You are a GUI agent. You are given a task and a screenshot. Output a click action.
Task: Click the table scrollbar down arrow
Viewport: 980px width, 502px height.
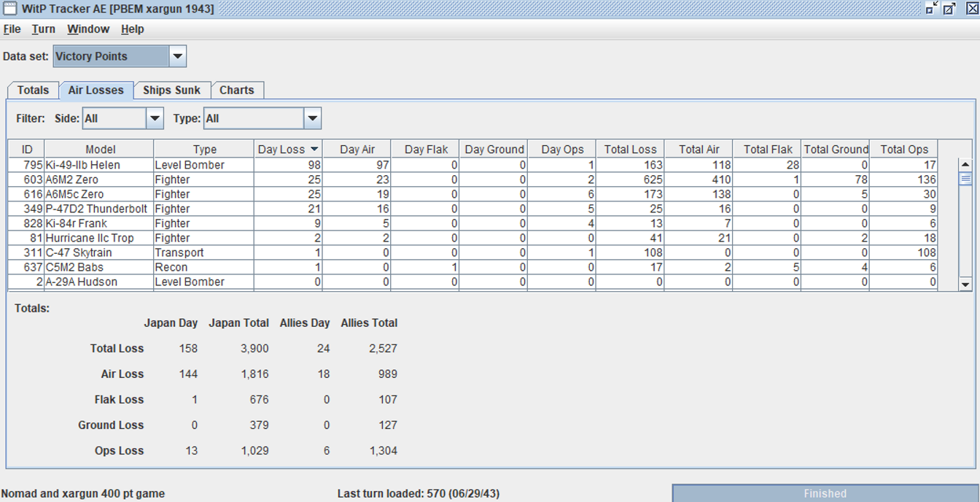tap(964, 284)
